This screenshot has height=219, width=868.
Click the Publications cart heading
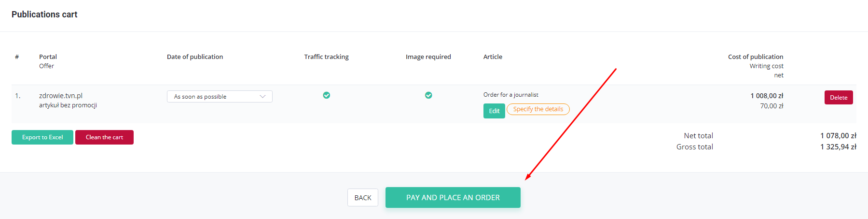[44, 15]
